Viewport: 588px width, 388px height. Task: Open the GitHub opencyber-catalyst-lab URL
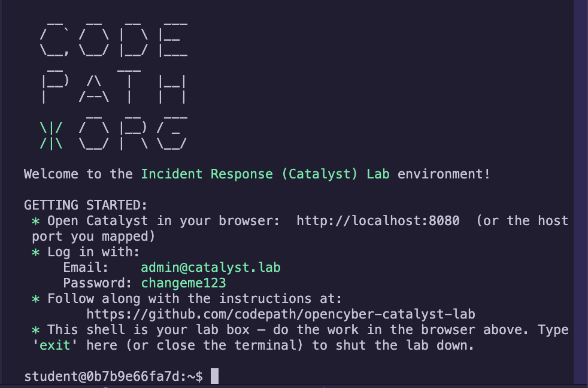[281, 314]
